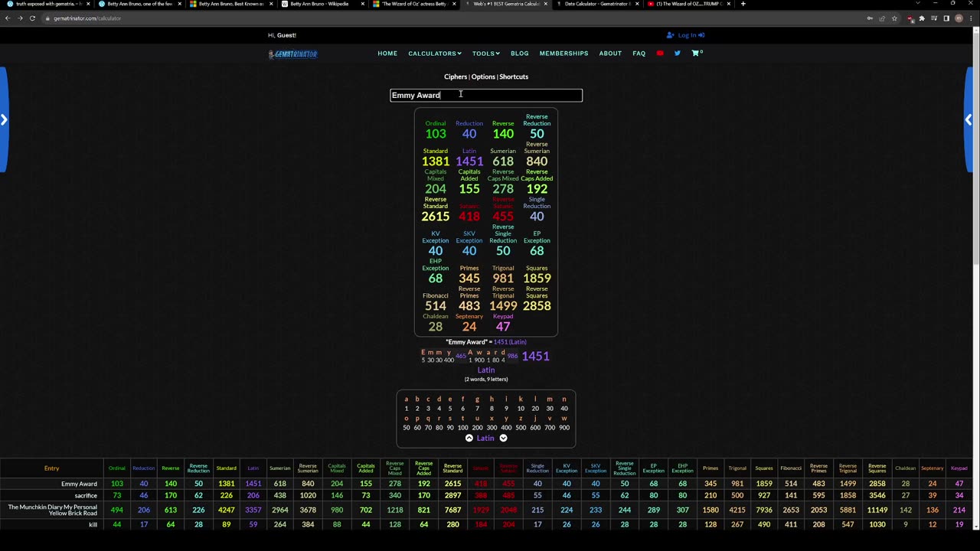This screenshot has width=980, height=551.
Task: Open the Ciphers link
Action: click(x=456, y=77)
